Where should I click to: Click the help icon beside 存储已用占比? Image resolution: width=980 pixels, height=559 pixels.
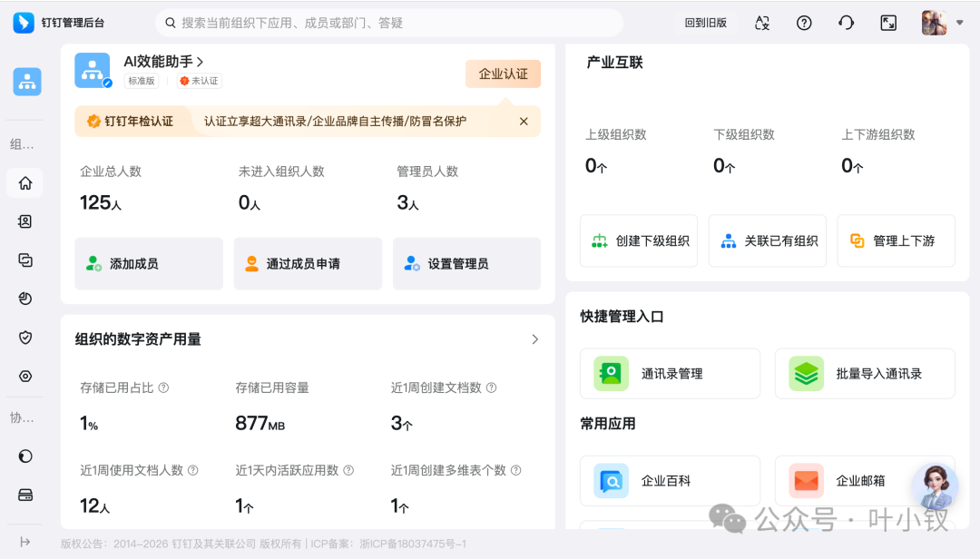click(163, 387)
